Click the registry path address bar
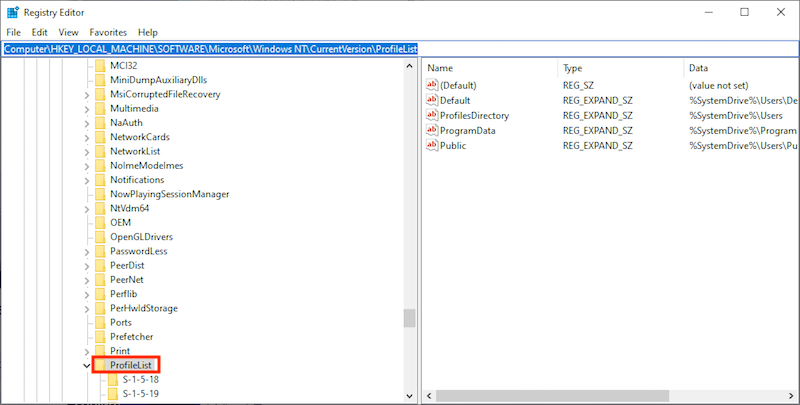This screenshot has height=405, width=800. click(400, 49)
